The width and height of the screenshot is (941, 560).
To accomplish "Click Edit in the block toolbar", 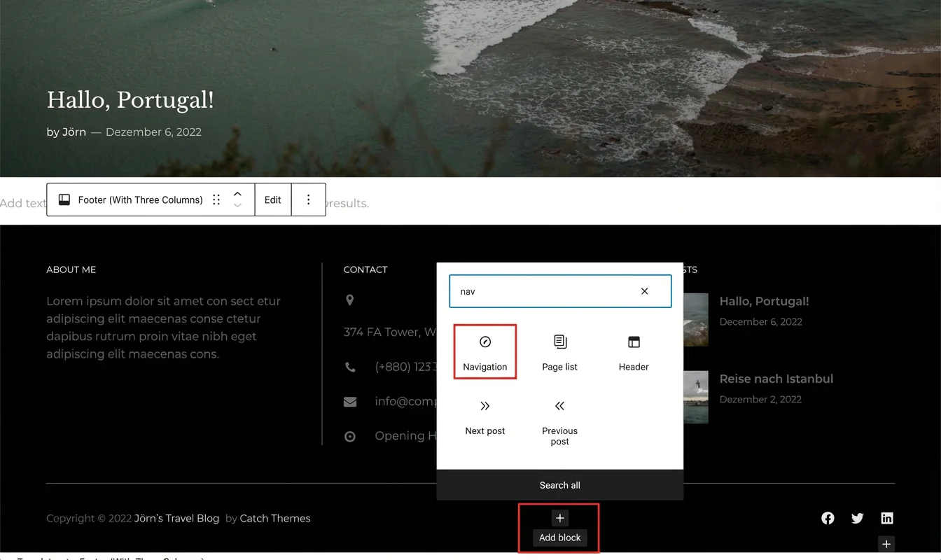I will pyautogui.click(x=272, y=199).
